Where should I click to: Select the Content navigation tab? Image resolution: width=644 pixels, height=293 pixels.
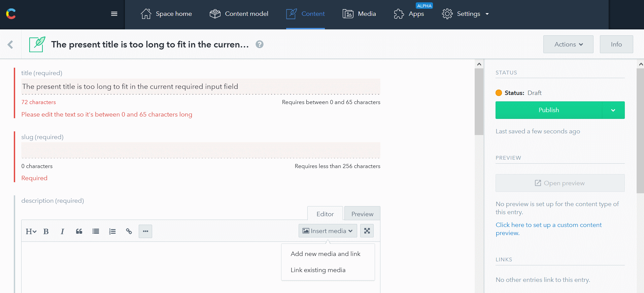click(305, 14)
